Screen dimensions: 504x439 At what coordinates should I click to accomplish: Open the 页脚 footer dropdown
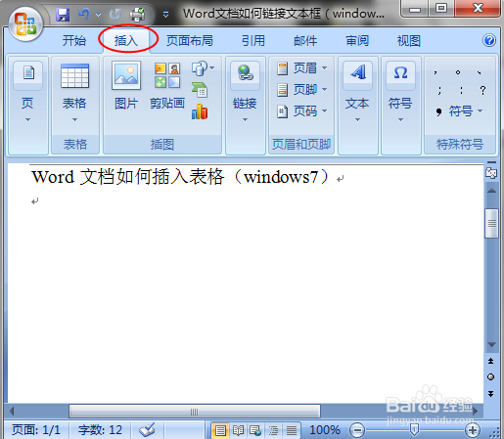point(325,89)
